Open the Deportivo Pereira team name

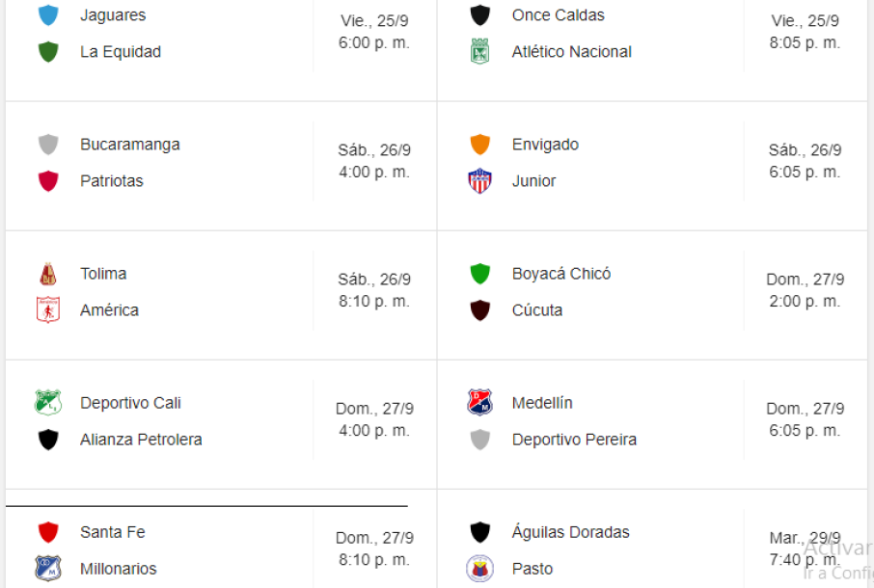point(574,440)
